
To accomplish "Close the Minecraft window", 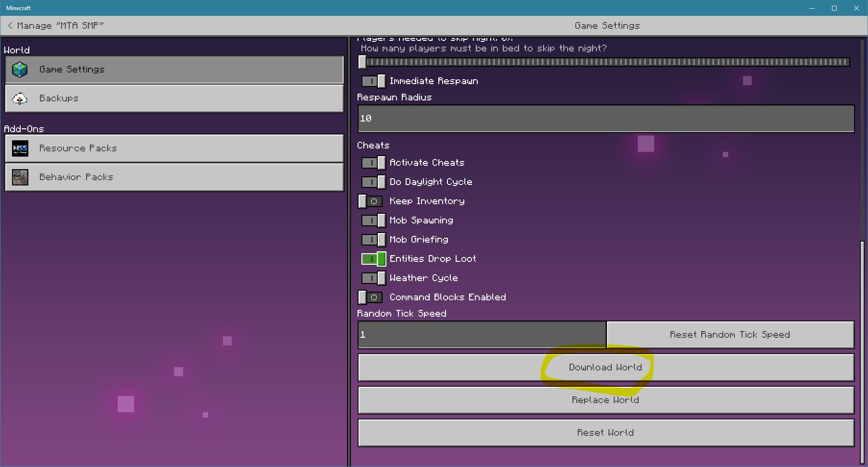I will (856, 8).
